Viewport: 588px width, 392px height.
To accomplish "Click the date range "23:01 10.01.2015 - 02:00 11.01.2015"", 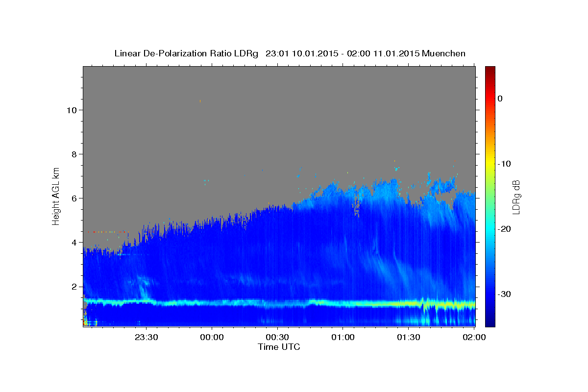I will tap(343, 53).
